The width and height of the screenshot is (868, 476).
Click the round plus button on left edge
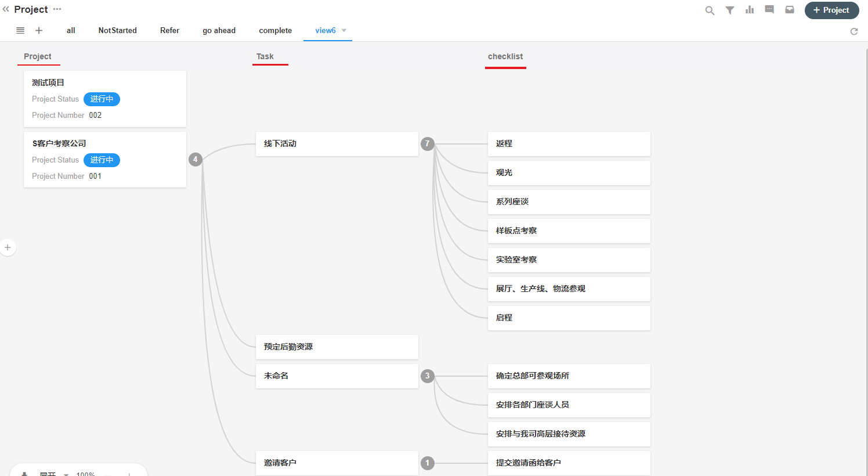tap(8, 248)
